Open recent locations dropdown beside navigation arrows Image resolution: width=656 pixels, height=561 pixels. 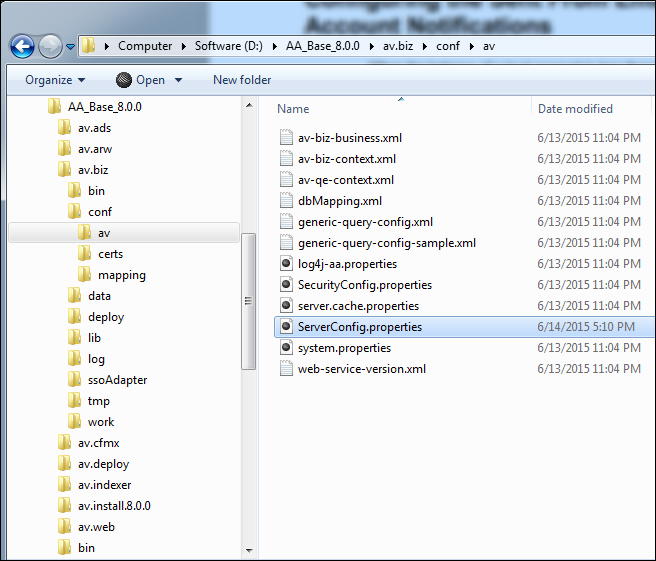[x=70, y=46]
